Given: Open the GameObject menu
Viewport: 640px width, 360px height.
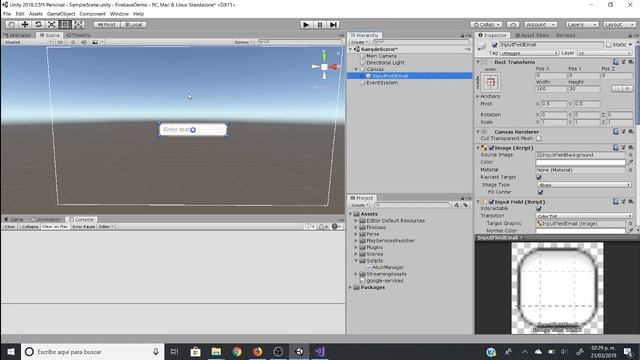Looking at the screenshot, I should click(61, 14).
